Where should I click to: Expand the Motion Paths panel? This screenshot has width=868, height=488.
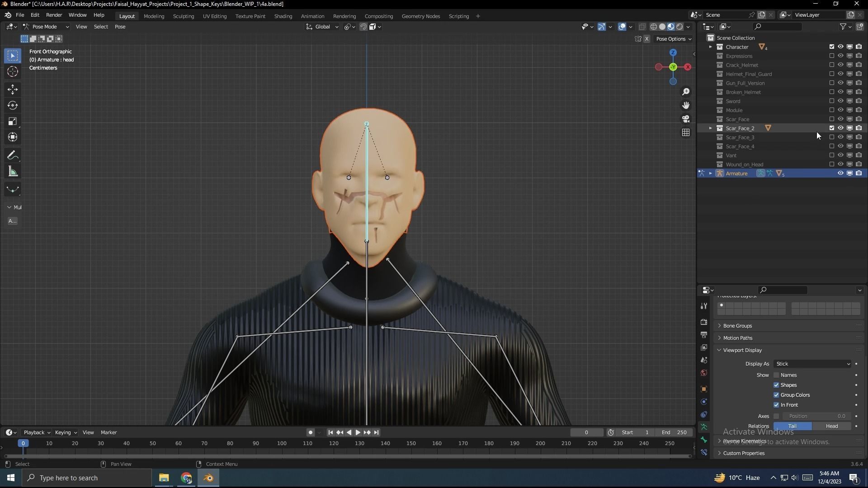pos(737,338)
